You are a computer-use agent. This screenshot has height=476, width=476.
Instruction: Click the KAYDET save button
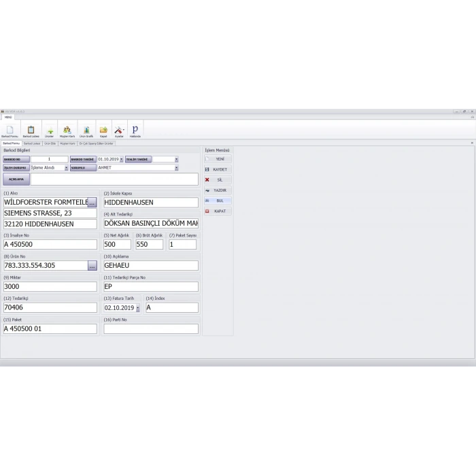(x=218, y=169)
